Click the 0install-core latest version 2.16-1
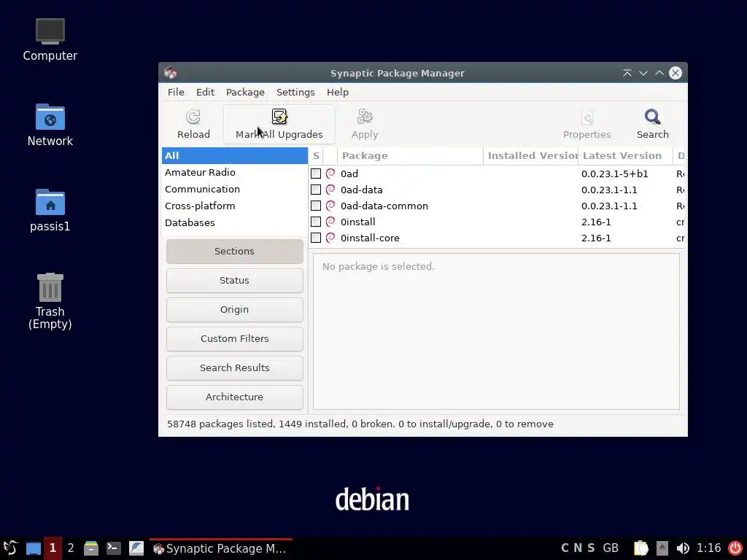This screenshot has height=560, width=747. pyautogui.click(x=596, y=238)
